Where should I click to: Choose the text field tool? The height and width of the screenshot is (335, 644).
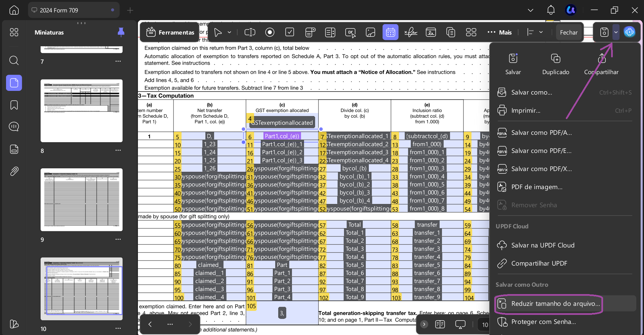pos(250,32)
